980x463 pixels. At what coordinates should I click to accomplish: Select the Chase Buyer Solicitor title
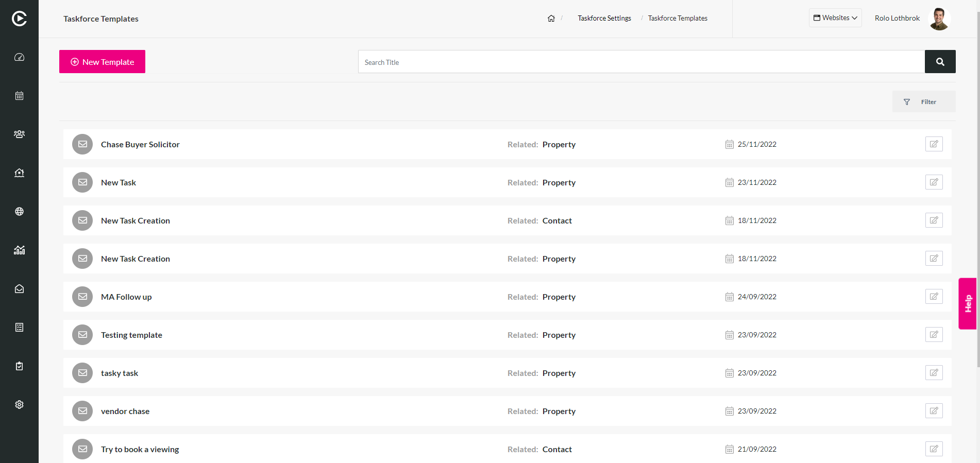pos(140,145)
